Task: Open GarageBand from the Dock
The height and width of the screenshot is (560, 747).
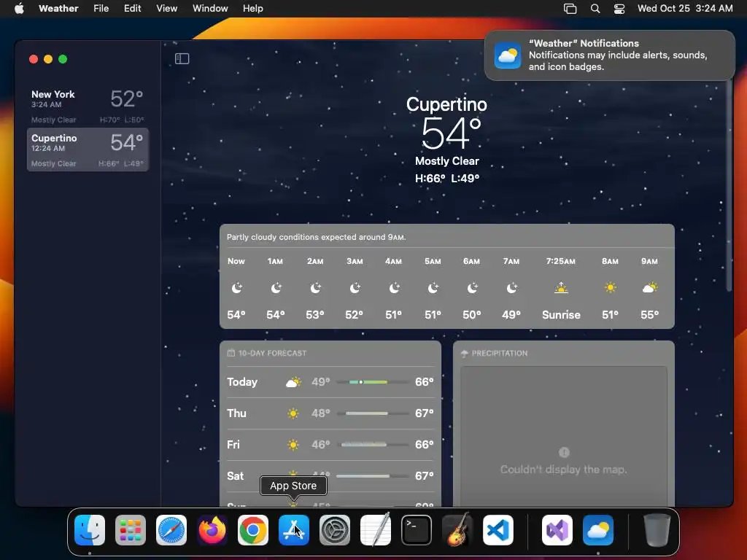Action: tap(457, 530)
